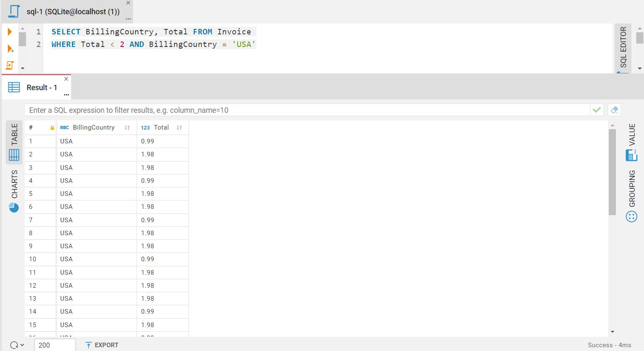Execute query in new tab

(x=10, y=48)
